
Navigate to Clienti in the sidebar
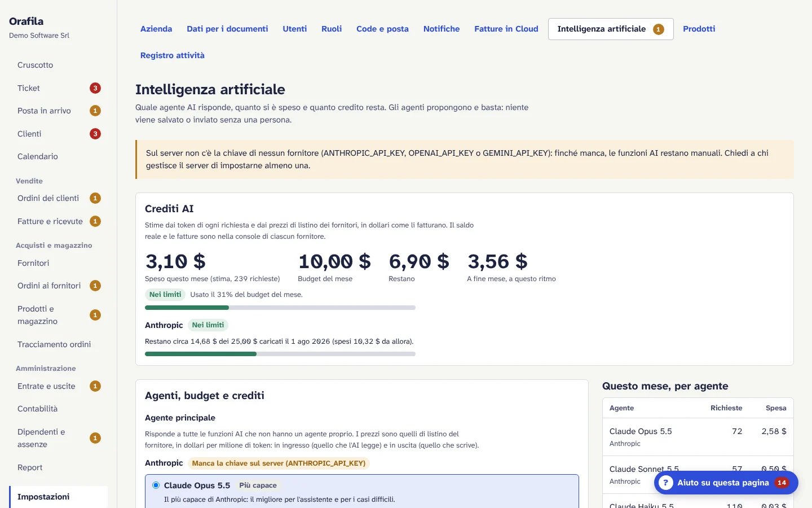(x=59, y=134)
